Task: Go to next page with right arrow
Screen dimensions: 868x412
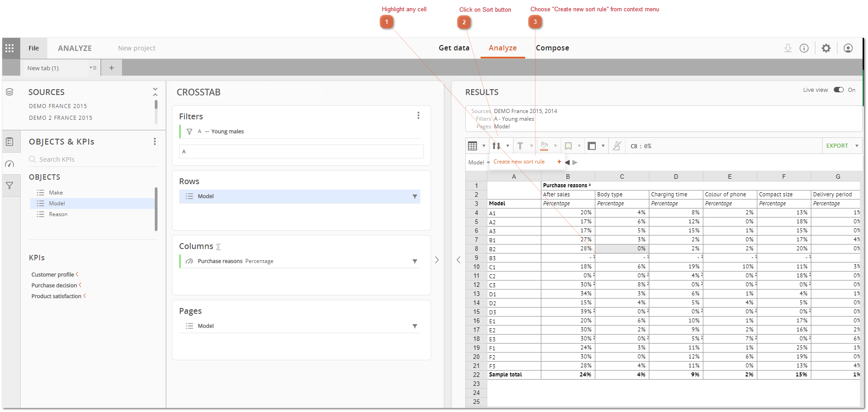Action: point(575,162)
